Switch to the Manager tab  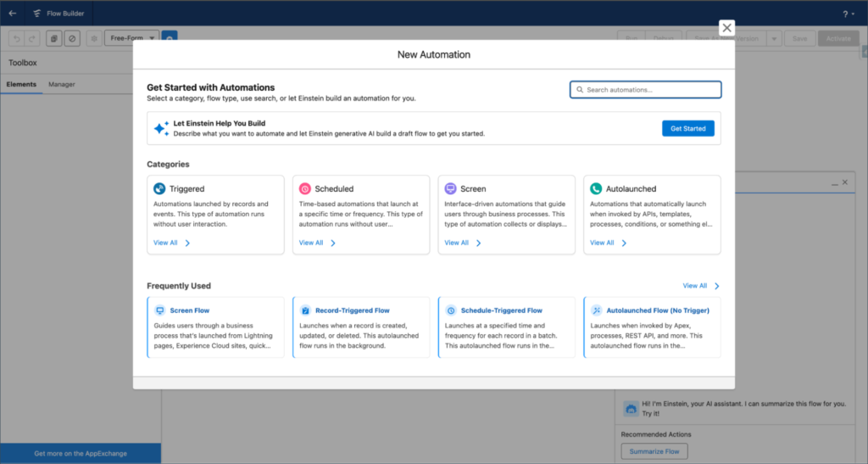[62, 85]
